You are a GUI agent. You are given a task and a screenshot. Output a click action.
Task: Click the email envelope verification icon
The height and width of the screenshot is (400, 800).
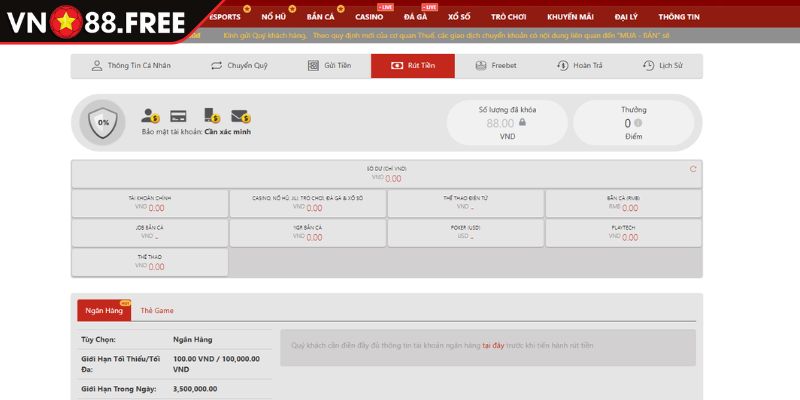point(240,115)
